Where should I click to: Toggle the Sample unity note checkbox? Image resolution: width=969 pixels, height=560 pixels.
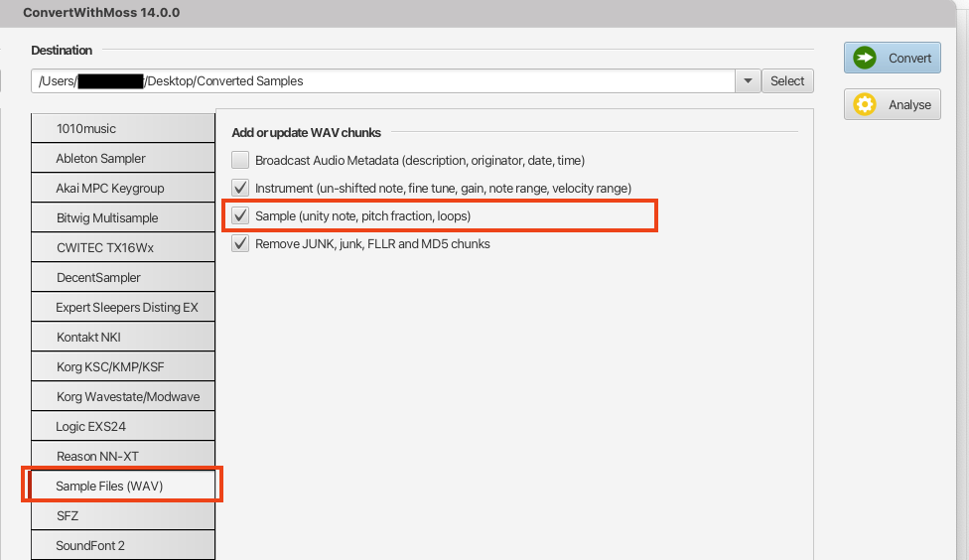click(x=240, y=215)
